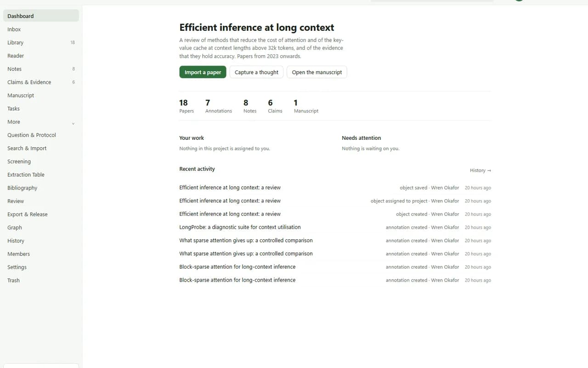Viewport: 588px width, 368px height.
Task: Open Manuscript from the sidebar
Action: [41, 96]
